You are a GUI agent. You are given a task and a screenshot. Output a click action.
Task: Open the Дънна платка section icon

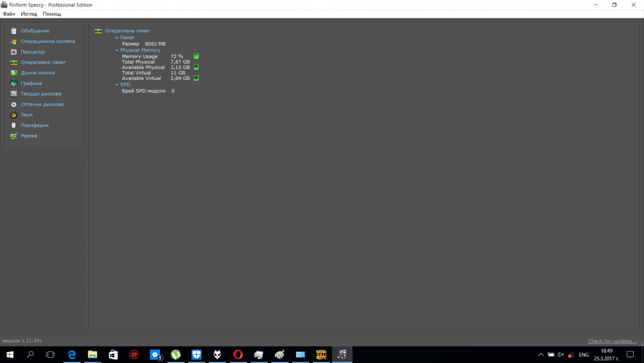click(14, 73)
